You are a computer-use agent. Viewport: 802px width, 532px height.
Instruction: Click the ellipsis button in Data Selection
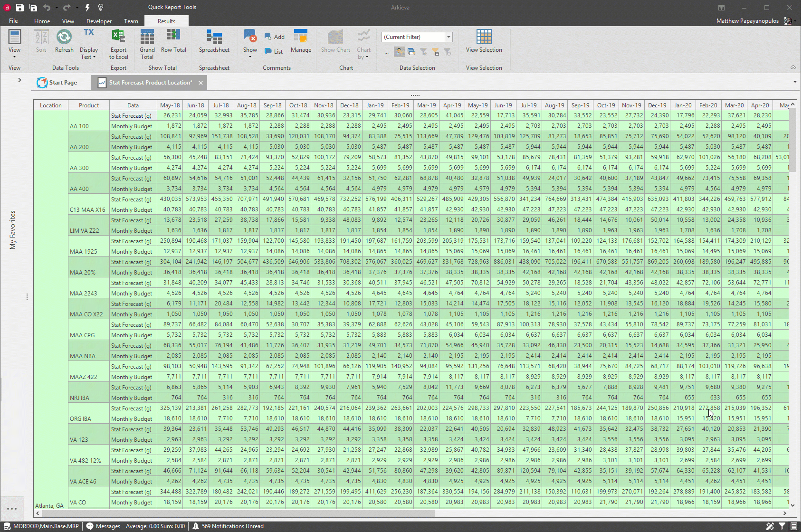[387, 52]
